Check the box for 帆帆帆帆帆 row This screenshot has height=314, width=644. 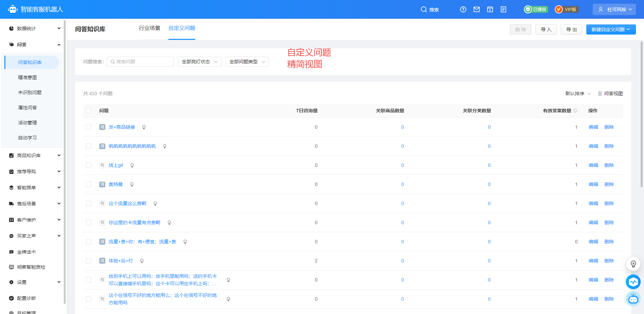(89, 146)
